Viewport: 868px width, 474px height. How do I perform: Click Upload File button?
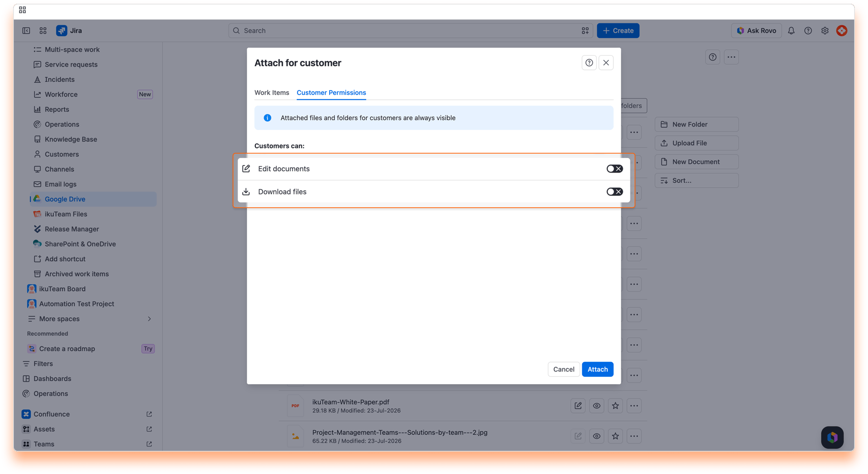pyautogui.click(x=696, y=143)
